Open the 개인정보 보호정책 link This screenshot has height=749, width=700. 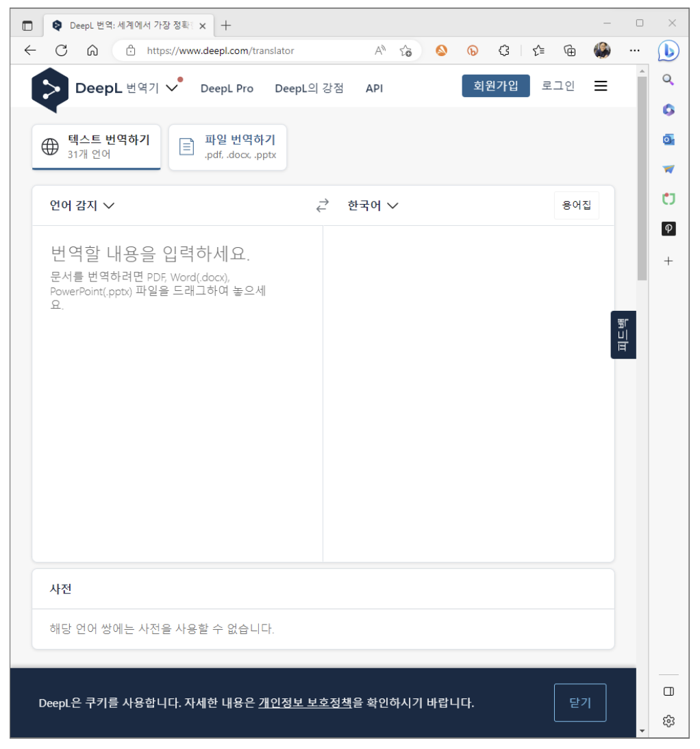tap(305, 702)
